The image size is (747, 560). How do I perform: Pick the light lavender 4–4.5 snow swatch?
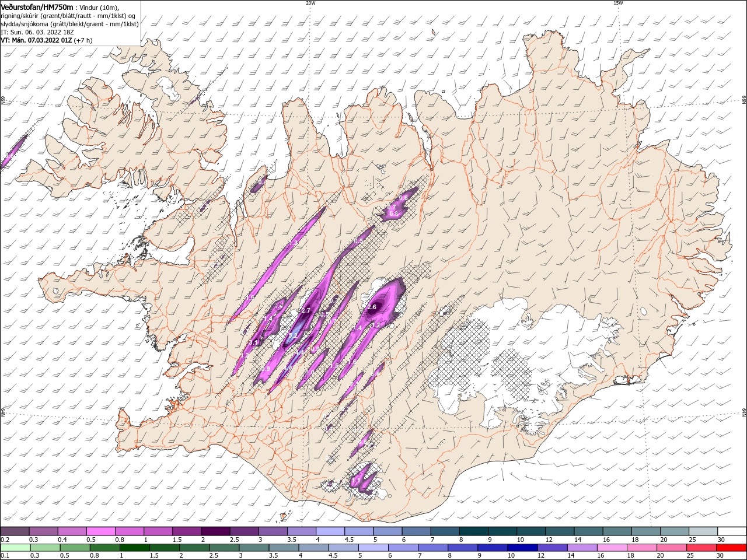(331, 531)
